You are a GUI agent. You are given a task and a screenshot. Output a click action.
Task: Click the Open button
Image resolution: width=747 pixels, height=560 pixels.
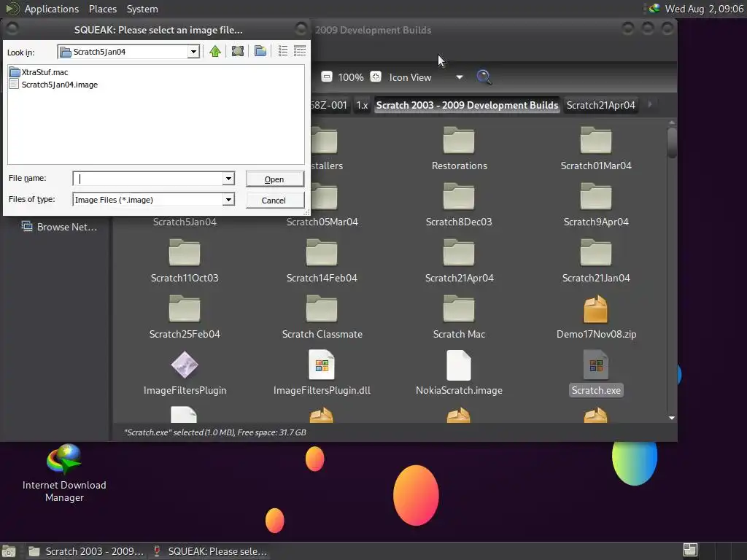click(274, 179)
